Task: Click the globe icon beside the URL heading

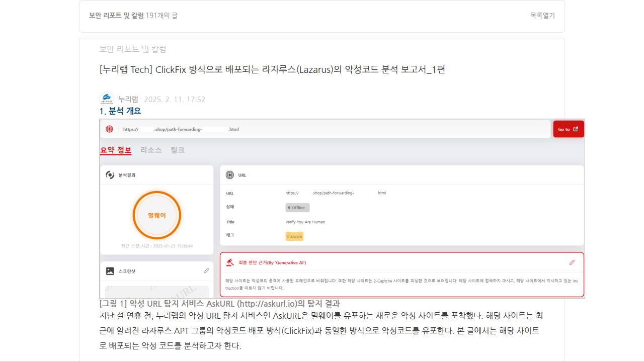Action: point(230,175)
